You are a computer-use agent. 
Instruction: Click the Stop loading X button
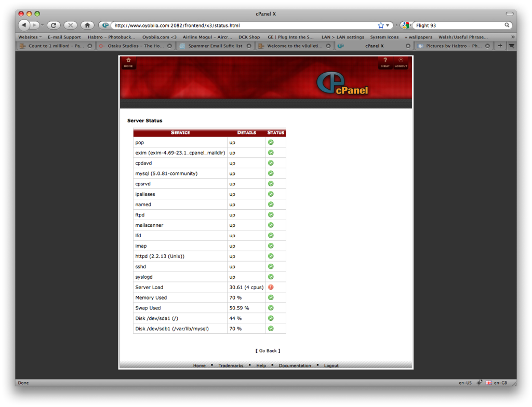(70, 25)
